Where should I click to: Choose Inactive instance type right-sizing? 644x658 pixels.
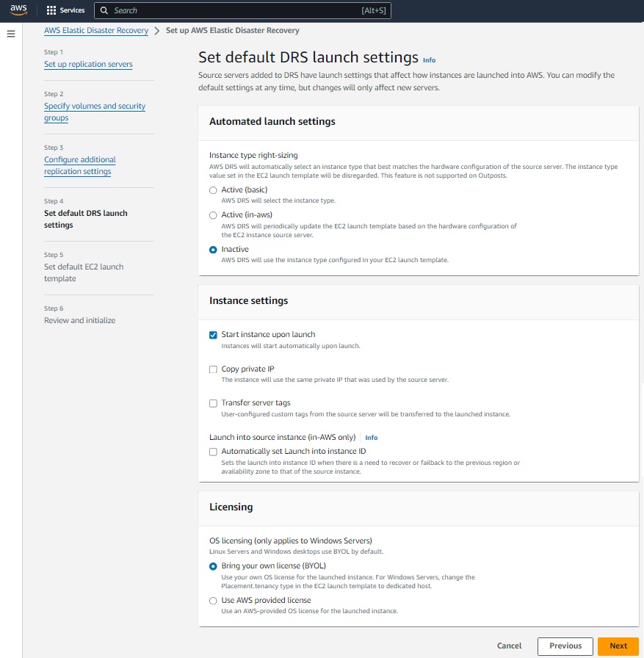[214, 250]
